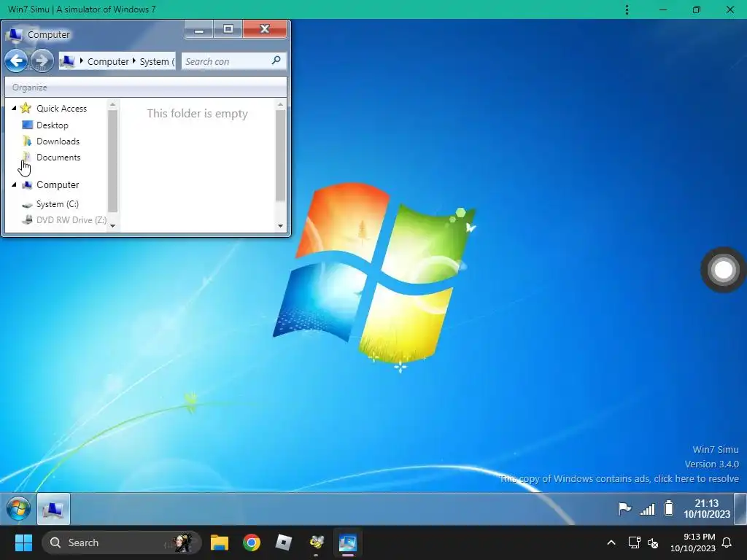Open the three-dot menu in the title bar
Image resolution: width=747 pixels, height=560 pixels.
627,9
